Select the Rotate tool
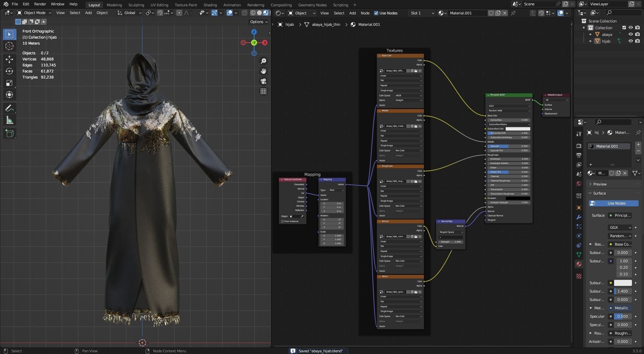The image size is (644, 354). tap(9, 71)
